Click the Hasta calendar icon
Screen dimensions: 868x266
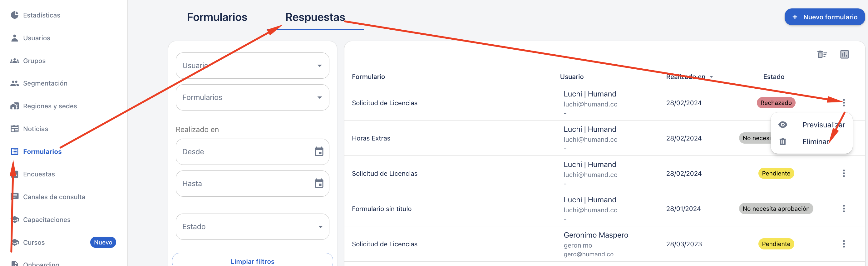(319, 183)
